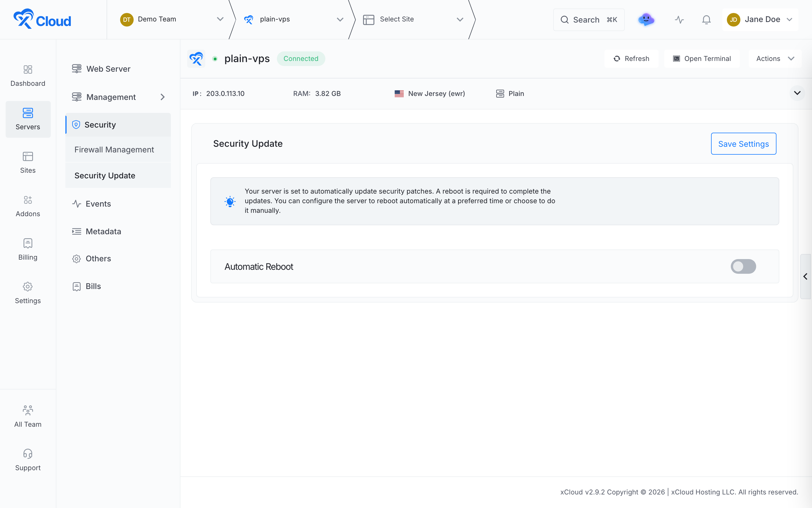Click the Search field
This screenshot has width=812, height=508.
[x=589, y=20]
